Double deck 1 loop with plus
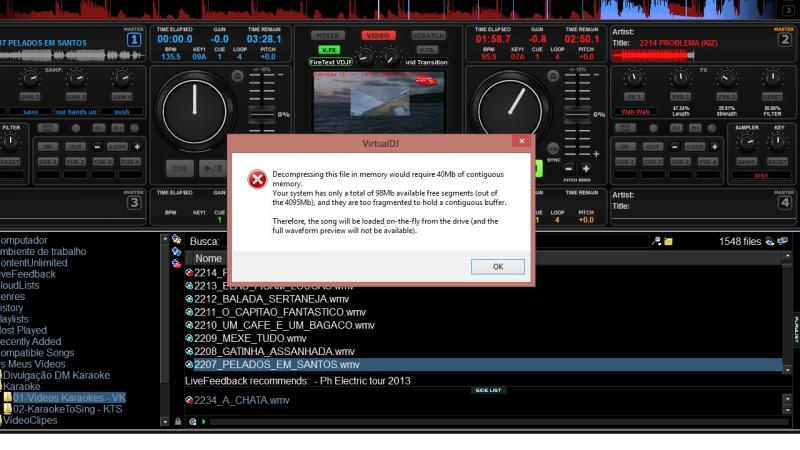This screenshot has width=800, height=450. coord(137,147)
